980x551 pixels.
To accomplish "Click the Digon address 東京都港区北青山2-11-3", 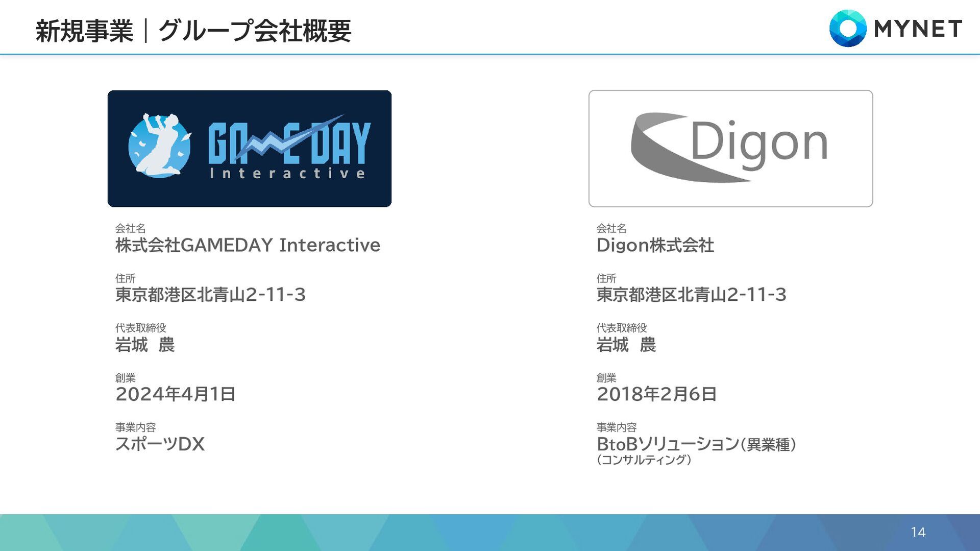I will (692, 295).
